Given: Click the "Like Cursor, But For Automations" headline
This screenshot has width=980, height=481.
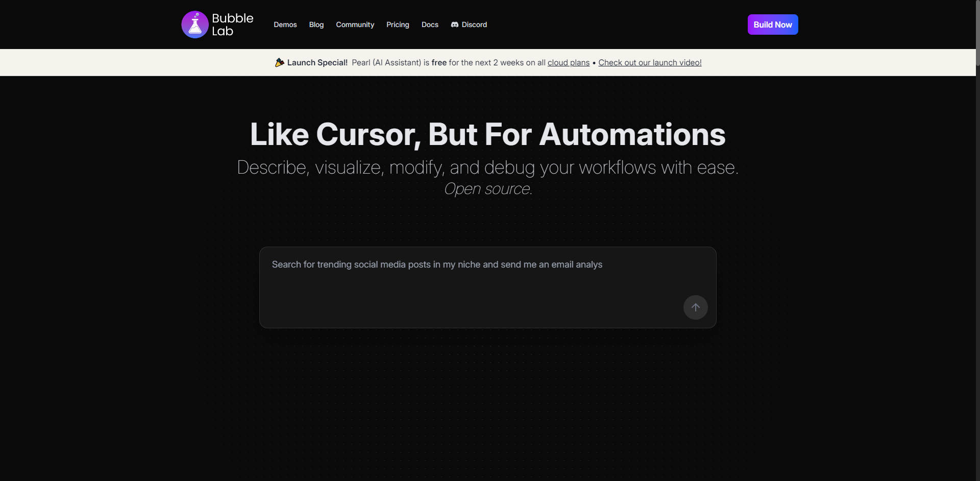Looking at the screenshot, I should click(487, 134).
